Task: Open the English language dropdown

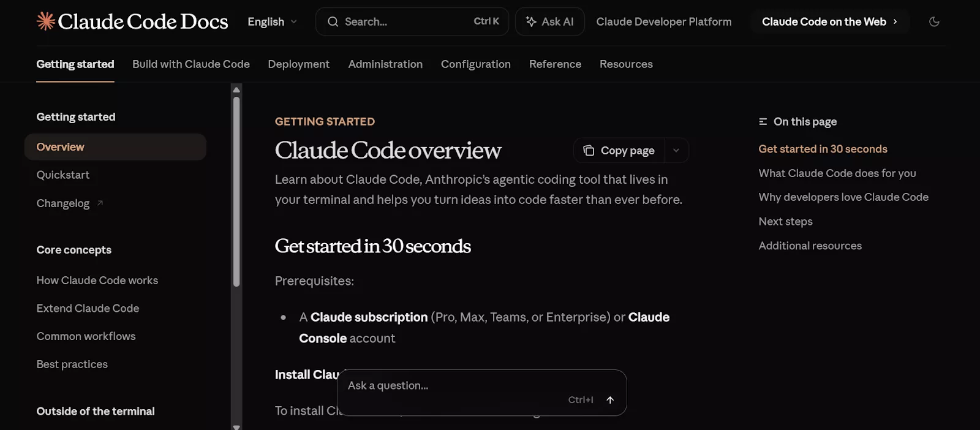Action: click(x=271, y=21)
